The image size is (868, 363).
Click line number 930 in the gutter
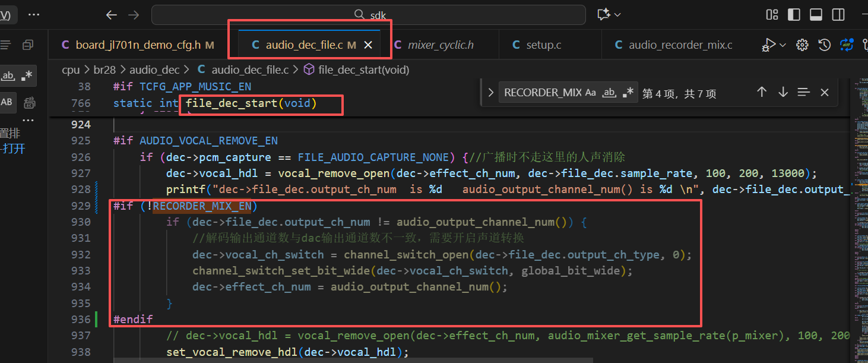pos(80,222)
